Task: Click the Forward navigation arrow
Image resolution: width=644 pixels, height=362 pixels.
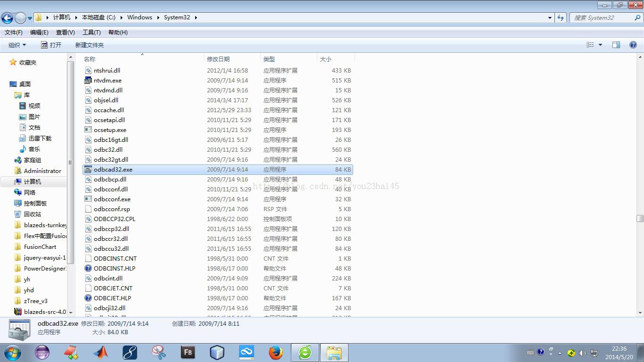Action: 20,18
